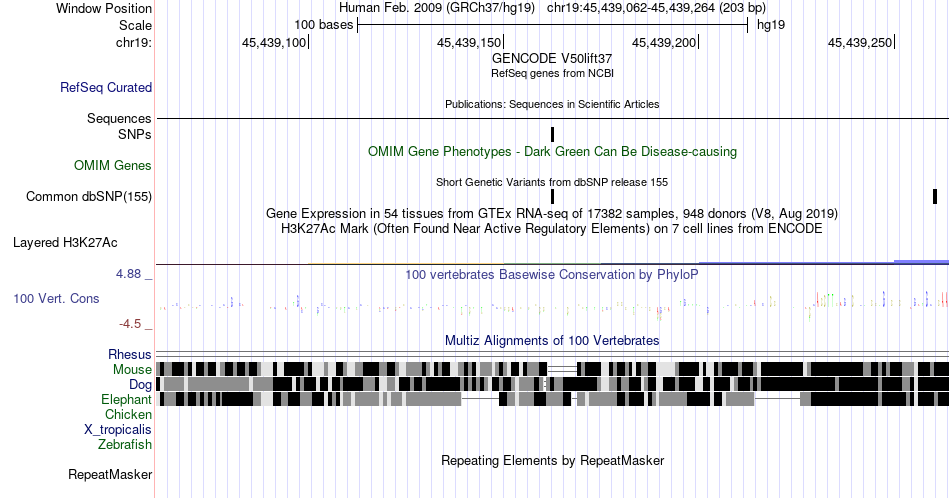Image resolution: width=950 pixels, height=498 pixels.
Task: Click the chr19: ruler label
Action: tap(133, 42)
